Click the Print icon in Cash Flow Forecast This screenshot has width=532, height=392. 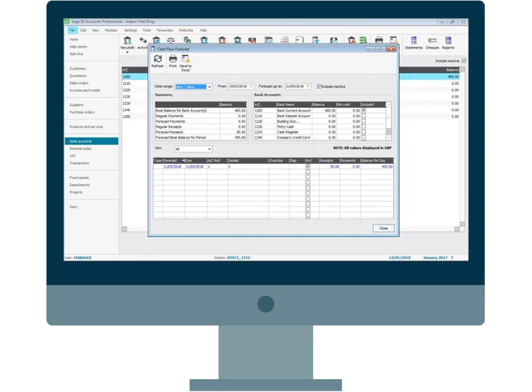173,59
